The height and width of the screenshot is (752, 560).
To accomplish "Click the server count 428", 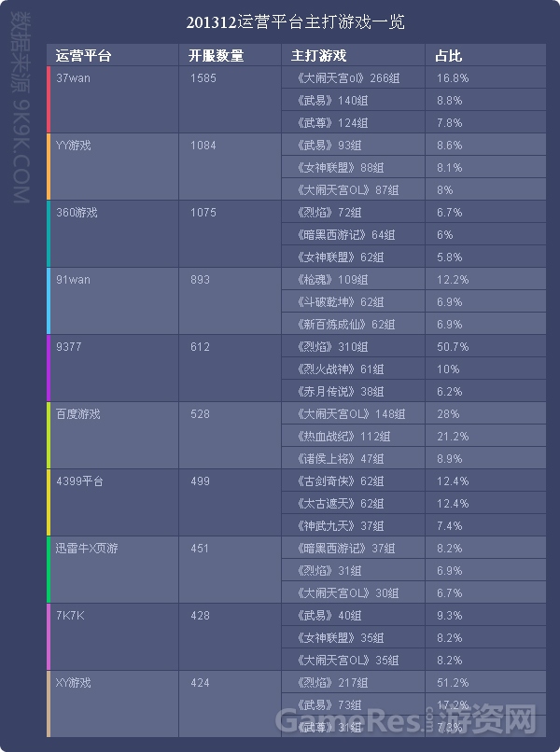I will (x=200, y=616).
